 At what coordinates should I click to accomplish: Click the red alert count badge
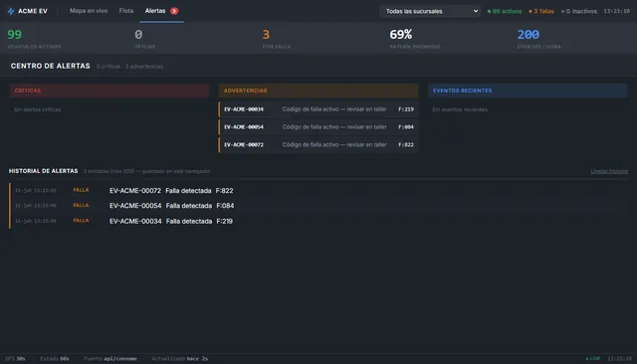tap(174, 11)
